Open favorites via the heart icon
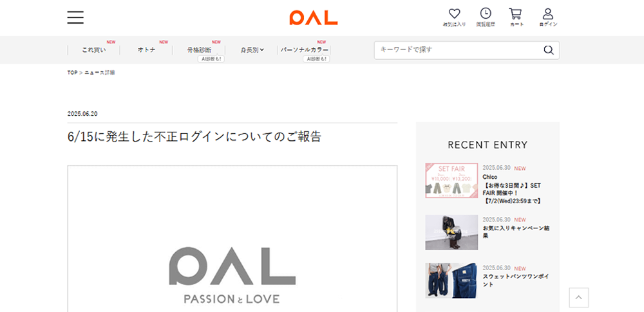This screenshot has width=644, height=312. click(x=454, y=17)
